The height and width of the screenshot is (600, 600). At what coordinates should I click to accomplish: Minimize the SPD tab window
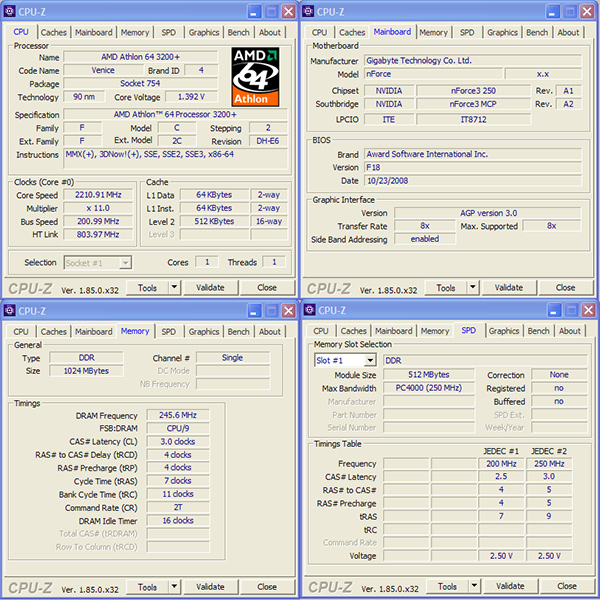(554, 310)
